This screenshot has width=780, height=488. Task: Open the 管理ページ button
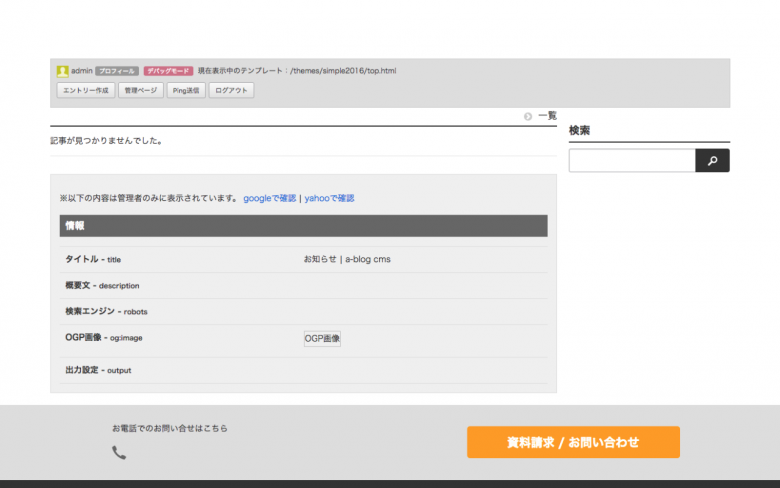point(141,90)
